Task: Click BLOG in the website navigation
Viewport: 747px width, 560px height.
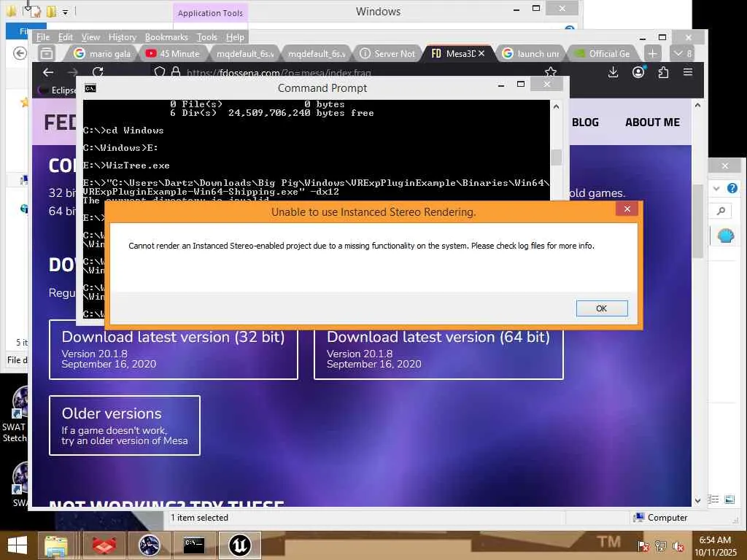Action: click(585, 122)
